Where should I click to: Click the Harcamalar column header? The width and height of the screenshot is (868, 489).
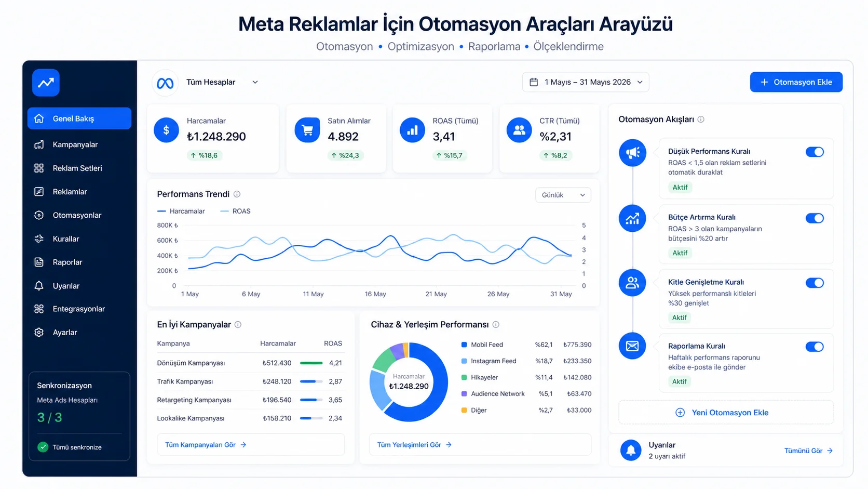click(278, 343)
